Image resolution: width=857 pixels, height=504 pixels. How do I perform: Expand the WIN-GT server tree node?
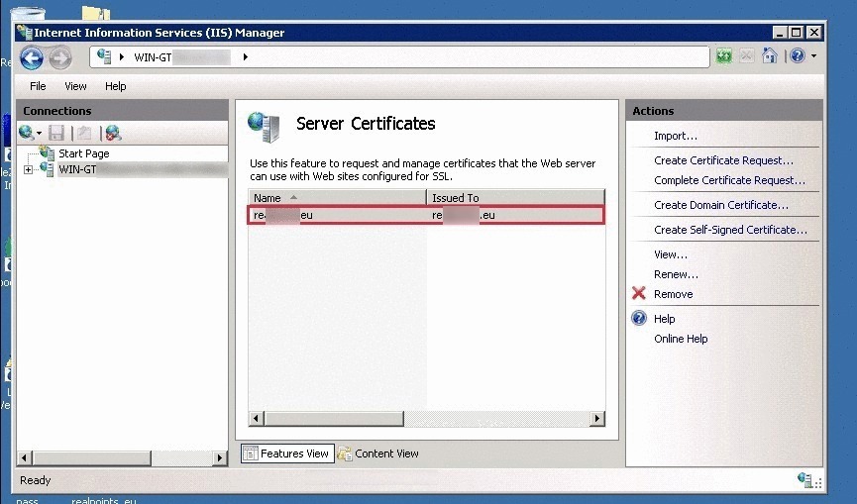tap(28, 170)
